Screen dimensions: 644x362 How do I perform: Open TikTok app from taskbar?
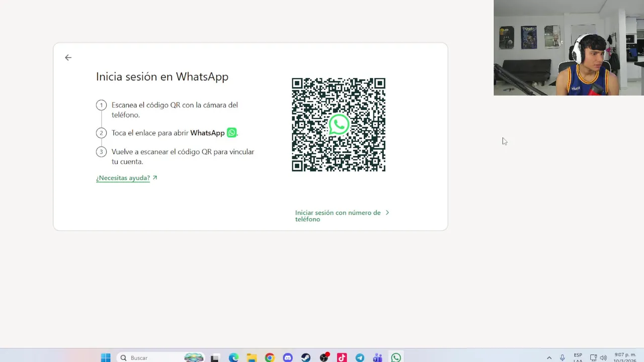tap(342, 358)
